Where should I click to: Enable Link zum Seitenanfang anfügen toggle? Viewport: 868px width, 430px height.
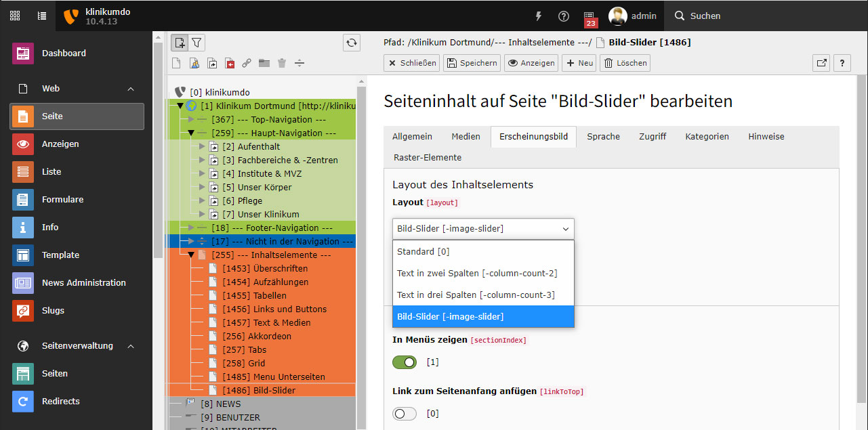click(405, 414)
